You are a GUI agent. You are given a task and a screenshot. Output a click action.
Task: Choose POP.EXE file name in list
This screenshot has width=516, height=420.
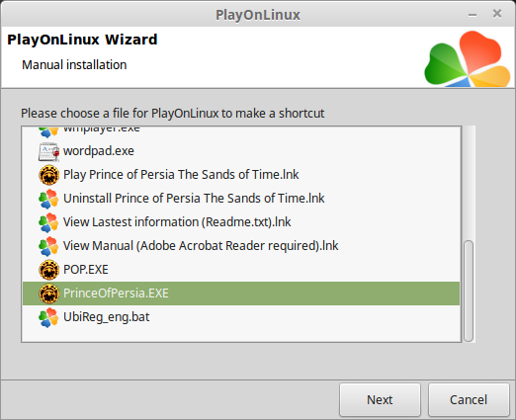coord(86,270)
